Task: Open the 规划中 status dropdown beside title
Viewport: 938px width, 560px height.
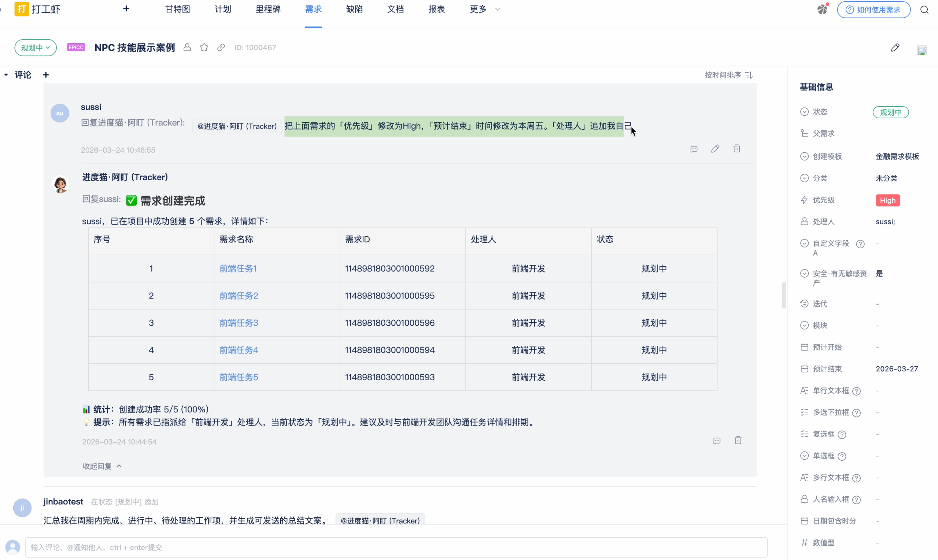Action: (36, 48)
